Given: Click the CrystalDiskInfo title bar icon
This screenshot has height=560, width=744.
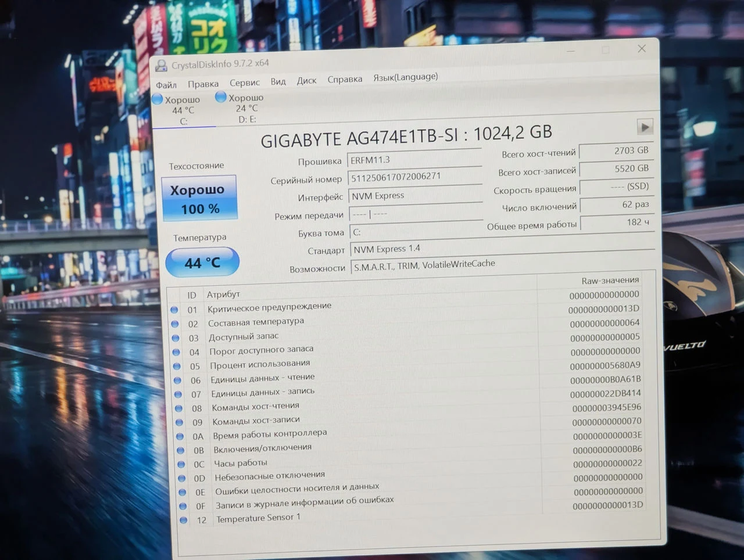Looking at the screenshot, I should click(x=161, y=66).
